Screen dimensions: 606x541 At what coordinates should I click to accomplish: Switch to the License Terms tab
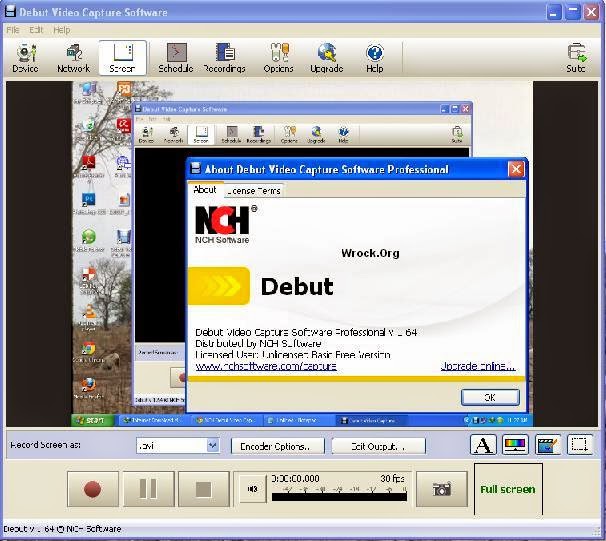pyautogui.click(x=254, y=190)
